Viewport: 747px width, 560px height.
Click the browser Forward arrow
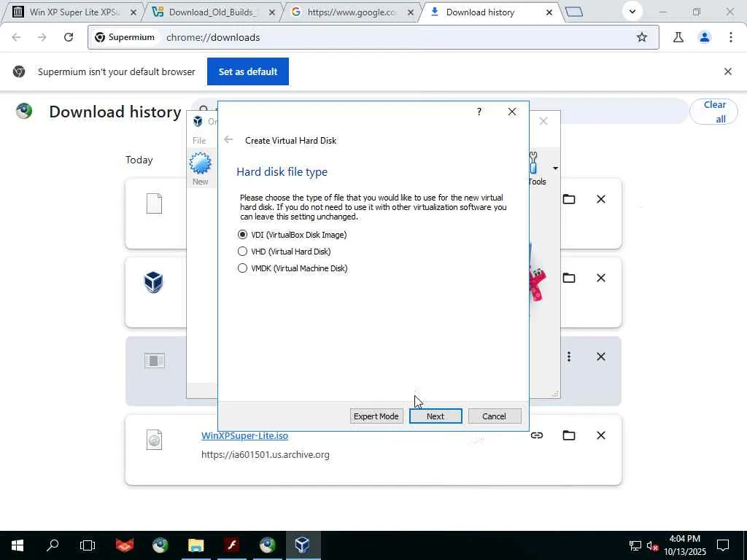[x=42, y=37]
